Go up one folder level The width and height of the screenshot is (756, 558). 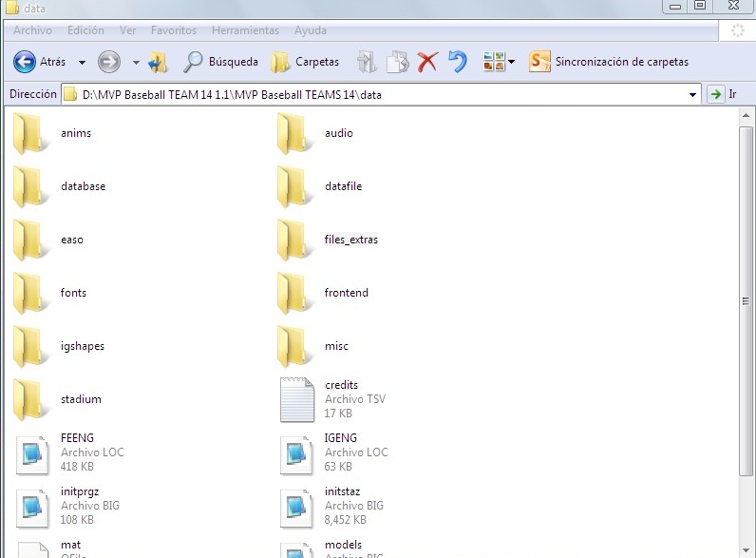tap(158, 62)
